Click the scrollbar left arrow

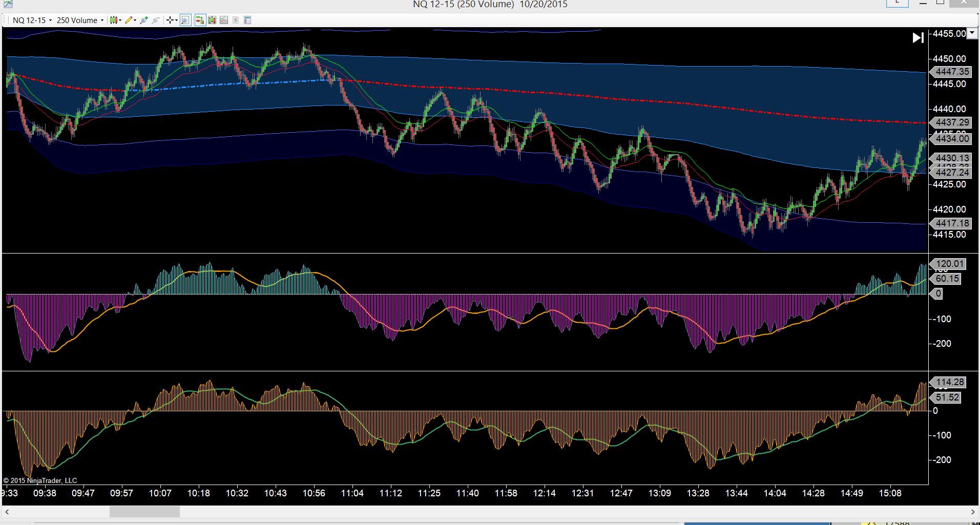(7, 512)
